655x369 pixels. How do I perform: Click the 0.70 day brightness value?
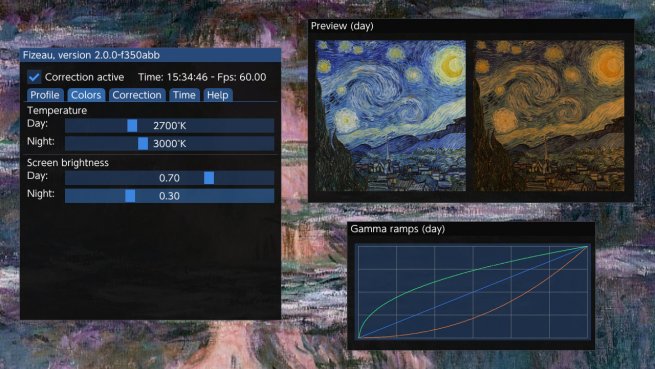click(x=169, y=178)
